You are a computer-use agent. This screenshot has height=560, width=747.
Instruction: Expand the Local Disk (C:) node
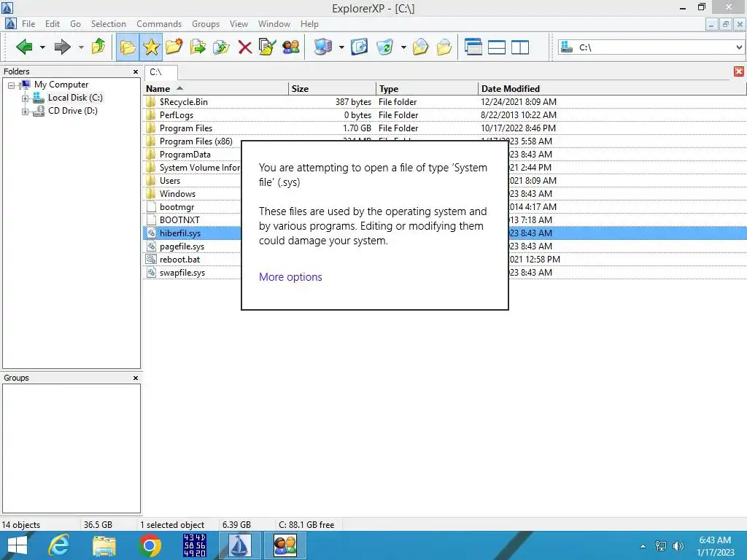(x=25, y=98)
